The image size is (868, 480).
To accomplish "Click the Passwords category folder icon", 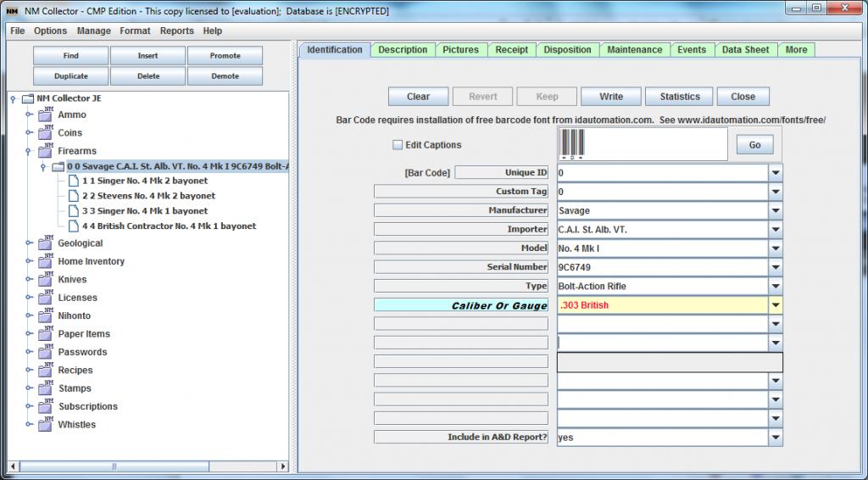I will click(46, 352).
